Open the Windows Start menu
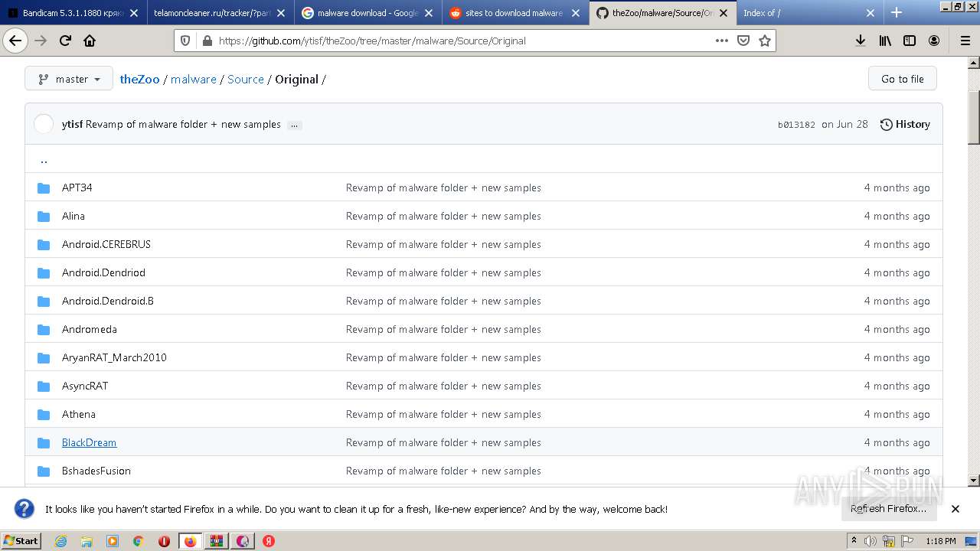Viewport: 980px width, 551px height. (x=21, y=541)
